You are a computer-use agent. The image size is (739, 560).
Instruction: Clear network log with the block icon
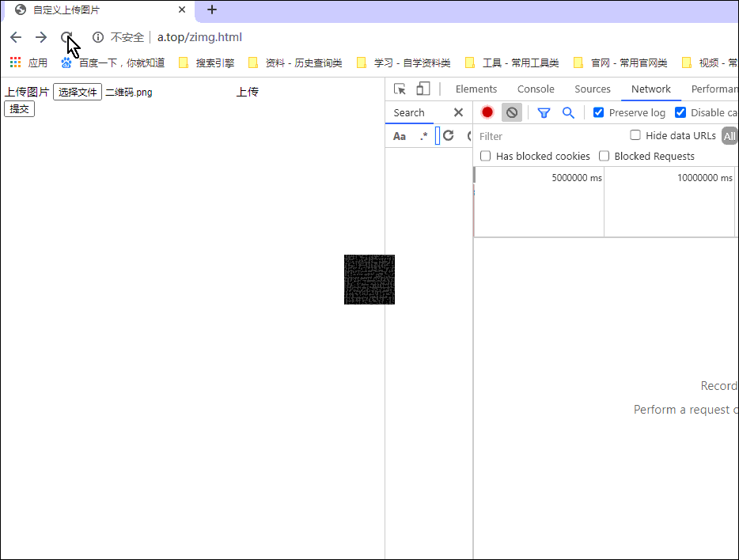point(511,112)
